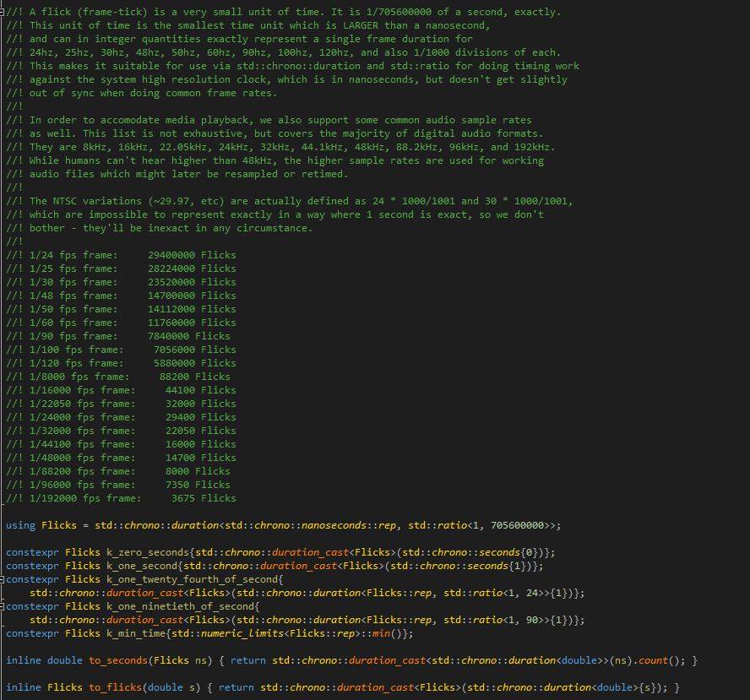The width and height of the screenshot is (750, 700).
Task: Click the k_zero_seconds identifier
Action: [148, 552]
